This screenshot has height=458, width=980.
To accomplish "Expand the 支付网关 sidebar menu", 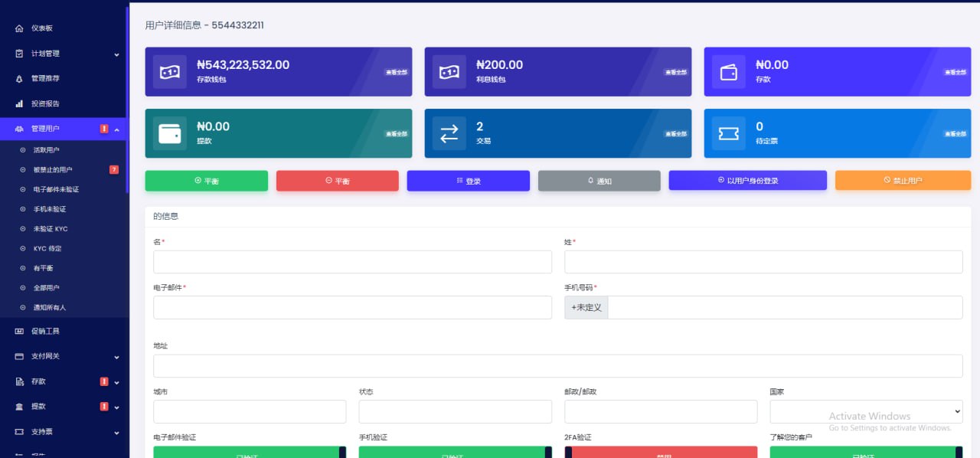I will (x=64, y=356).
